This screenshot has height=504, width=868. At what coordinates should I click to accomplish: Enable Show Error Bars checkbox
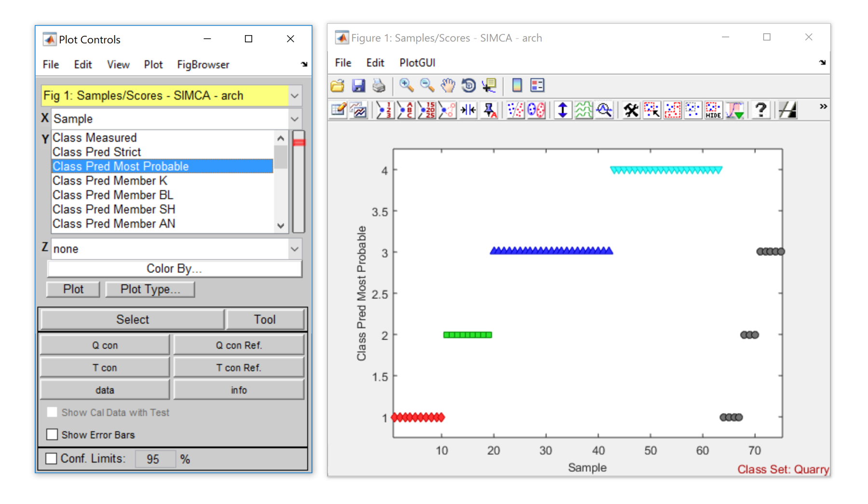click(52, 435)
